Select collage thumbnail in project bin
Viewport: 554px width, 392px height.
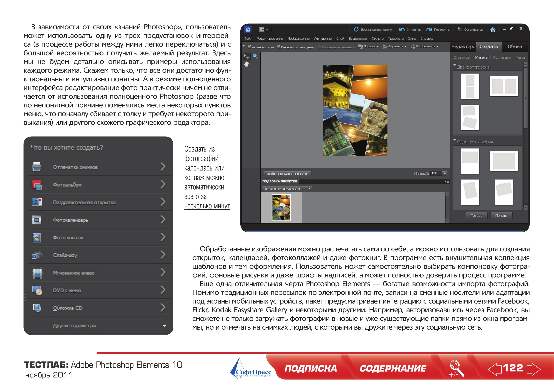281,208
